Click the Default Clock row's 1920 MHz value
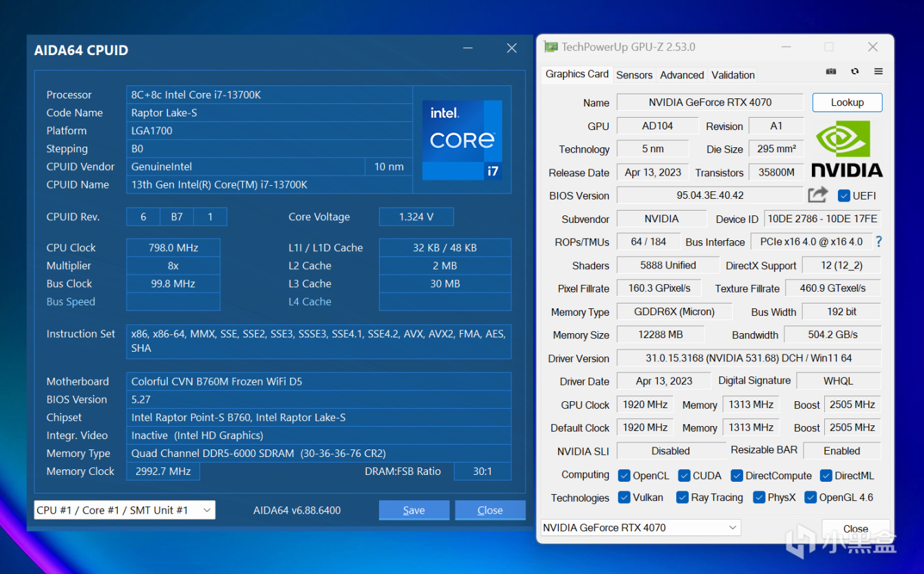Viewport: 924px width, 574px height. (645, 427)
